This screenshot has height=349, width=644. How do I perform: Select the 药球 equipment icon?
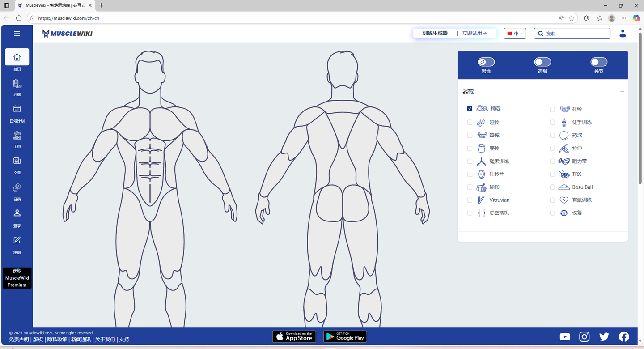pos(564,135)
